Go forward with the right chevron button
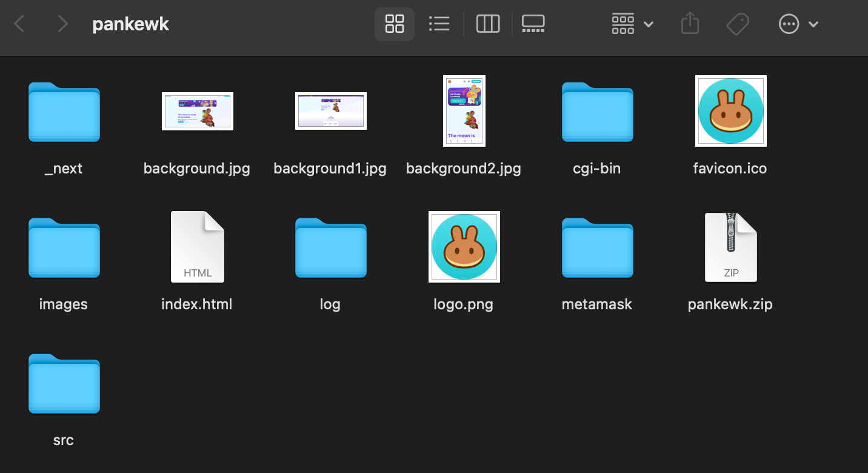868x473 pixels. pos(62,24)
